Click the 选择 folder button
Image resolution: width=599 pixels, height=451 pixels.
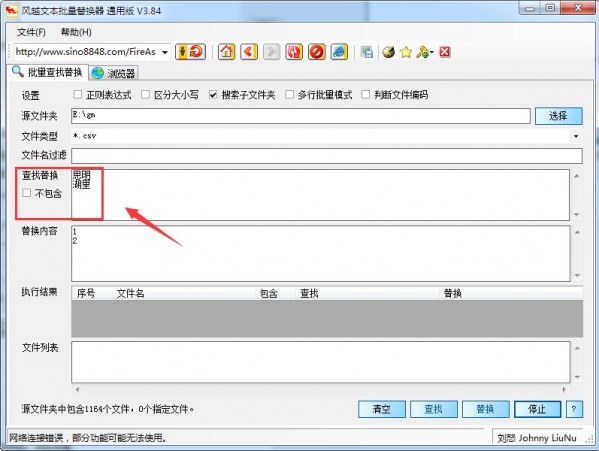click(x=559, y=116)
